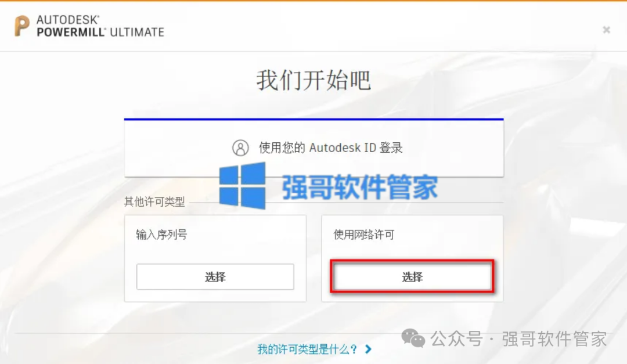Choose 选择 under 使用网络许可
This screenshot has width=627, height=364.
click(x=412, y=277)
